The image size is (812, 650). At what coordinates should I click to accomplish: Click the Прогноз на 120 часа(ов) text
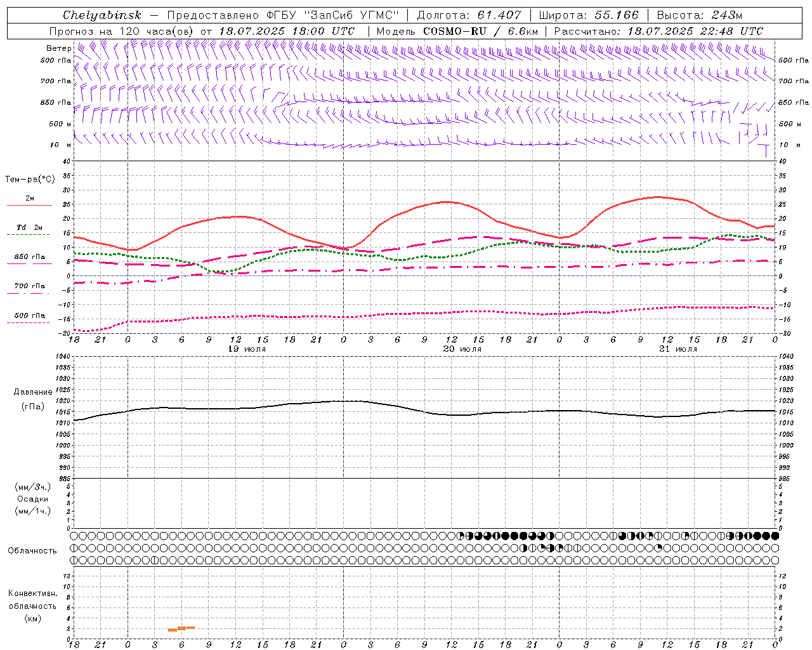[x=122, y=31]
